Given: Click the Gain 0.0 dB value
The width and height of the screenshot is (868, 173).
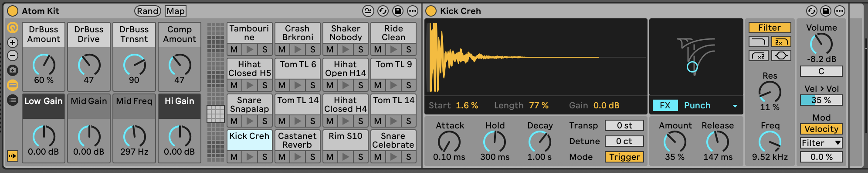Looking at the screenshot, I should coord(607,105).
